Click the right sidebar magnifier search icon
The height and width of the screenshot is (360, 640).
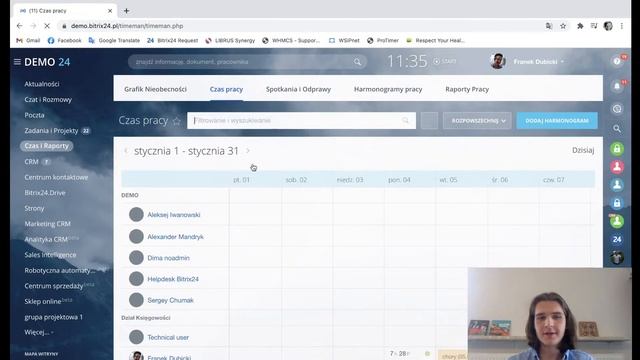(x=617, y=129)
